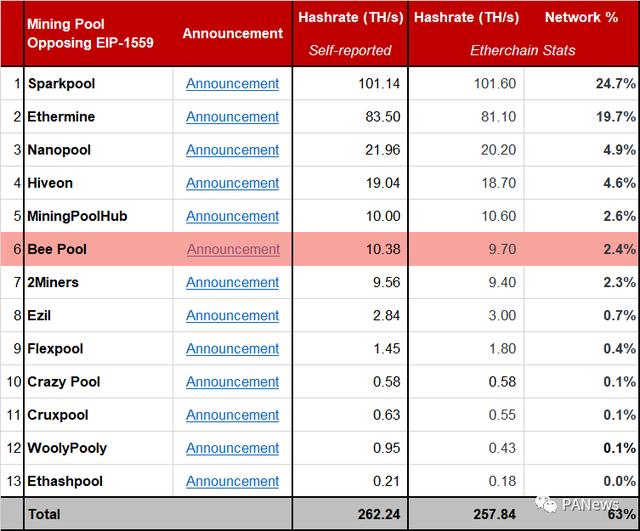Image resolution: width=640 pixels, height=531 pixels.
Task: Click the network share 0.4%
Action: 620,349
